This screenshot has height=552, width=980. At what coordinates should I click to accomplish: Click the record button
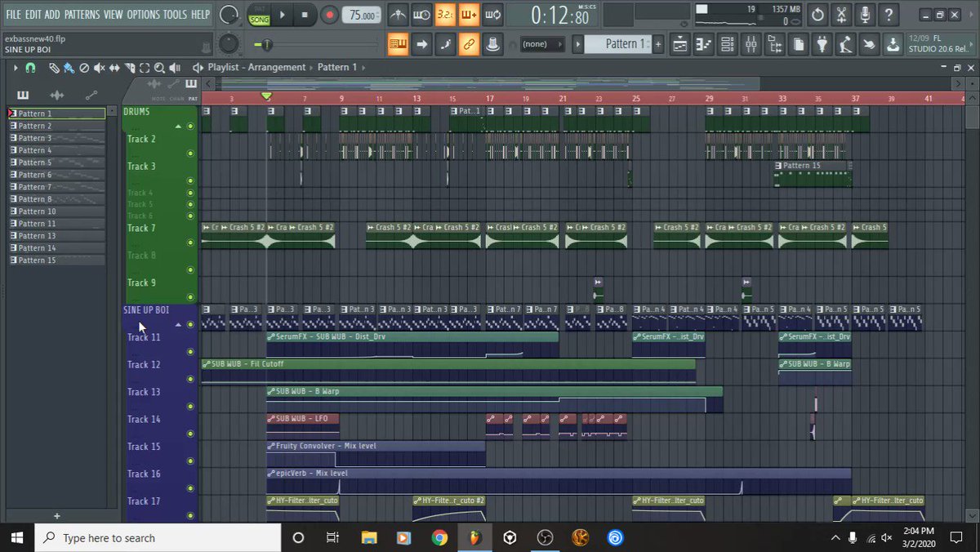pos(329,15)
